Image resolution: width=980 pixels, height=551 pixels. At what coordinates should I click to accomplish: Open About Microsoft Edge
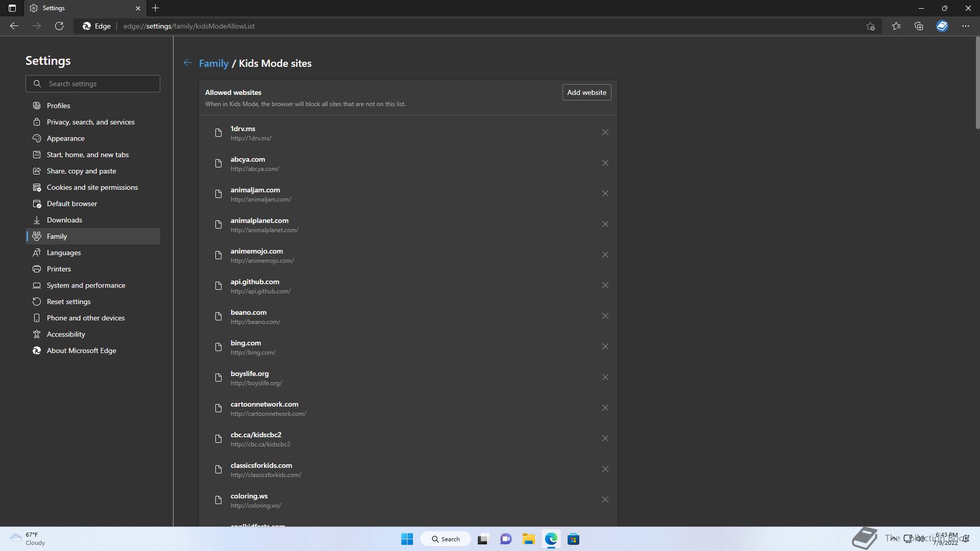coord(93,350)
